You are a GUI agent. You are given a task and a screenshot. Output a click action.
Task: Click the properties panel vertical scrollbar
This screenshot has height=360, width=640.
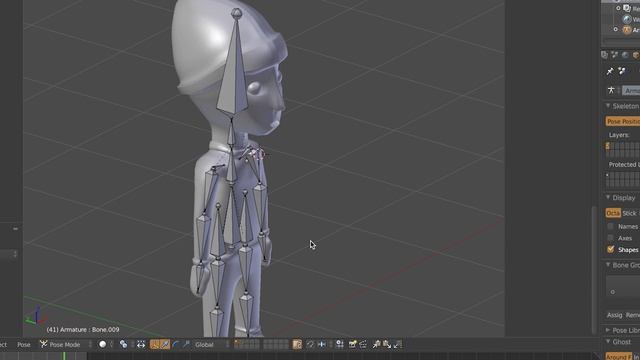[594, 270]
